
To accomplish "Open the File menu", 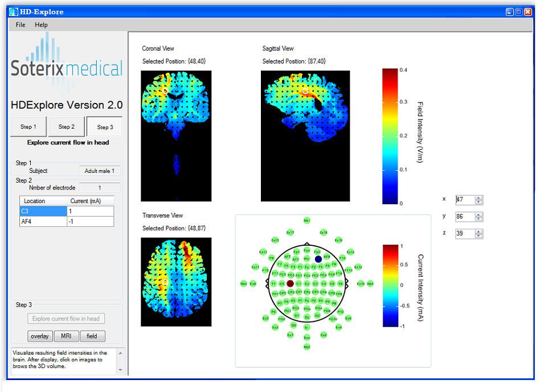I will 21,25.
